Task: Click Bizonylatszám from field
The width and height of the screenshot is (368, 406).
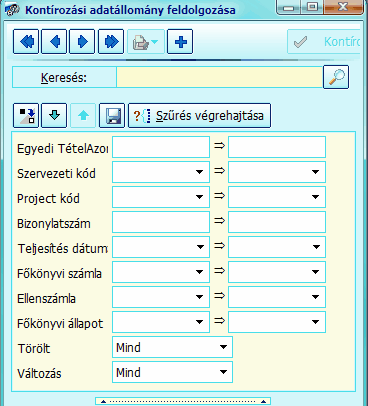Action: [x=161, y=222]
